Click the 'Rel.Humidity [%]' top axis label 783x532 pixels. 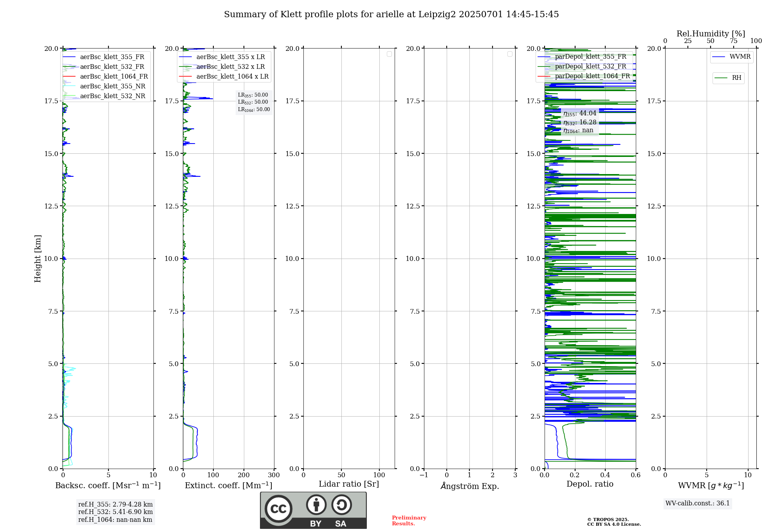[711, 34]
